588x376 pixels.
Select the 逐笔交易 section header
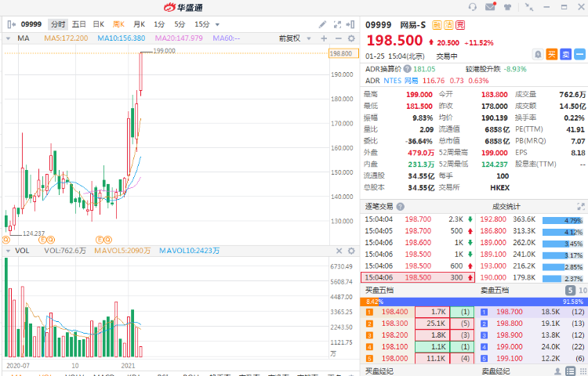(x=379, y=206)
